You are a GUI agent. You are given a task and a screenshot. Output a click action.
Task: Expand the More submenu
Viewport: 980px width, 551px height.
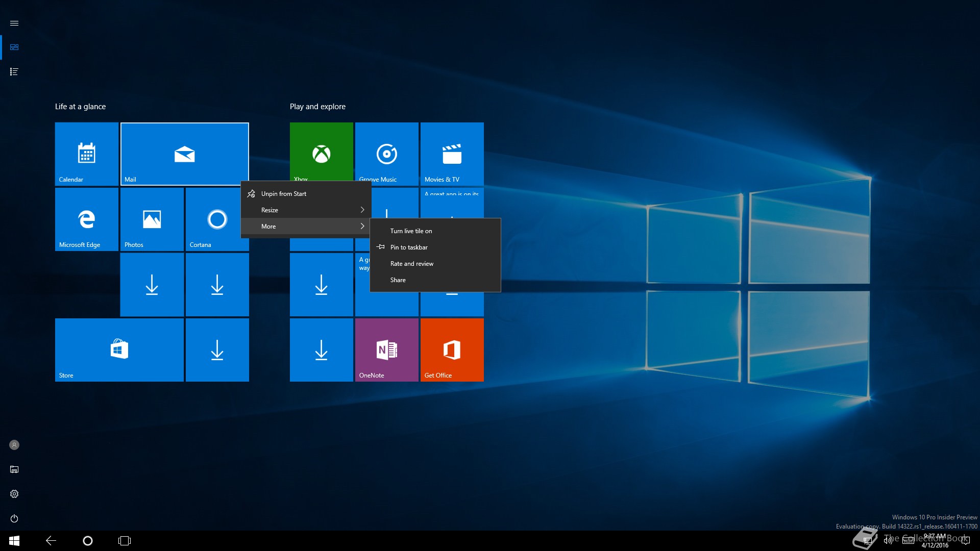306,227
